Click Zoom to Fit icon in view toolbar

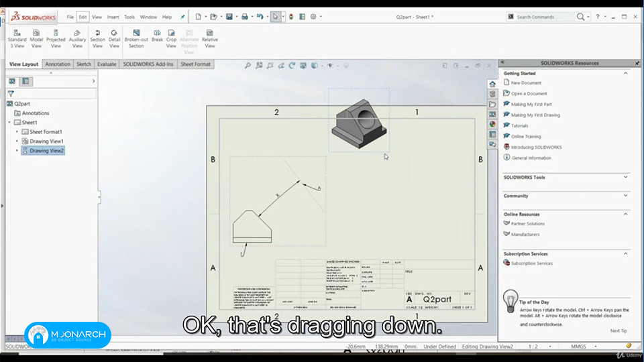248,66
